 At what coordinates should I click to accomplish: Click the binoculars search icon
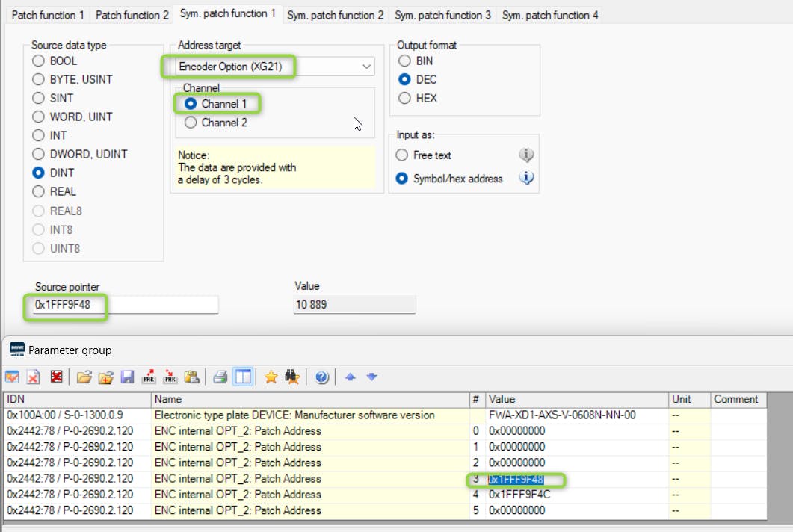click(x=292, y=377)
